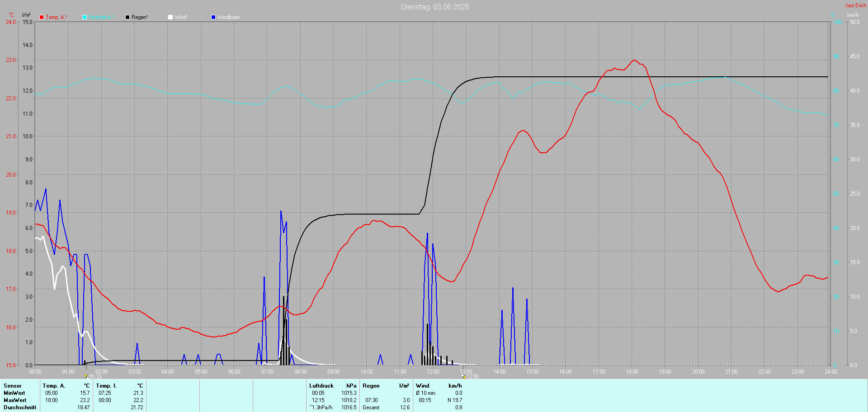Click the 18.47 average temperature value
This screenshot has height=412, width=868.
84,407
